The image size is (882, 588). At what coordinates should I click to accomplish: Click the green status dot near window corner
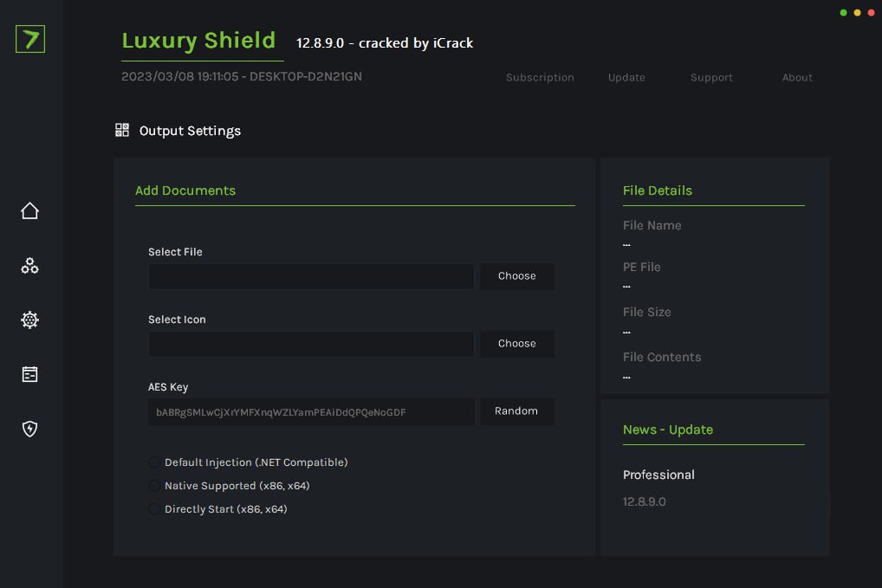[841, 14]
